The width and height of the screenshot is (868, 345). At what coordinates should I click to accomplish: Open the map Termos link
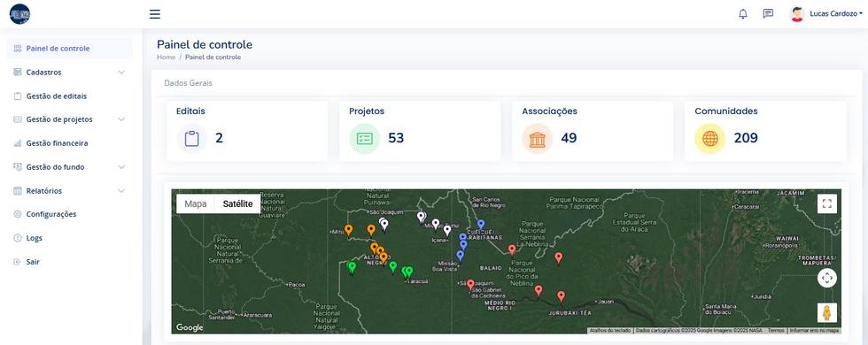pyautogui.click(x=776, y=331)
